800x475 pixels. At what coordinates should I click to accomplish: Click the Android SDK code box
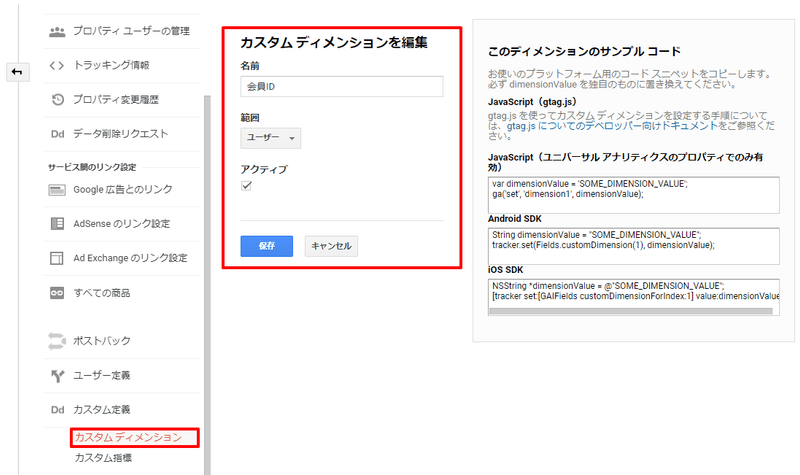(634, 246)
